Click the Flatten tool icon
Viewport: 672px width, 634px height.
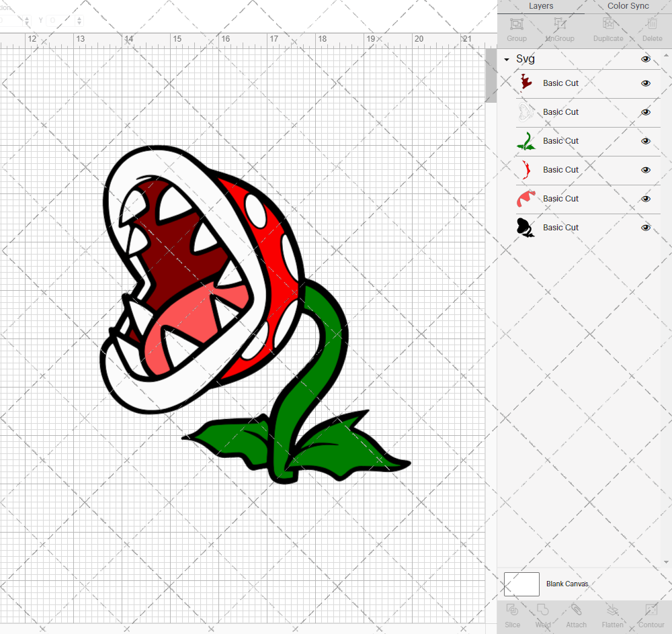[612, 610]
